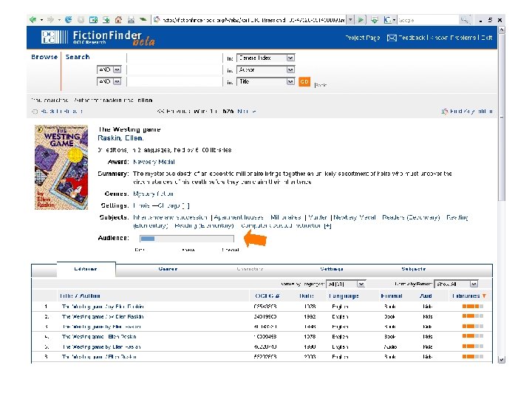Click the page vertical scrollbar down arrow
This screenshot has width=532, height=399.
[502, 360]
